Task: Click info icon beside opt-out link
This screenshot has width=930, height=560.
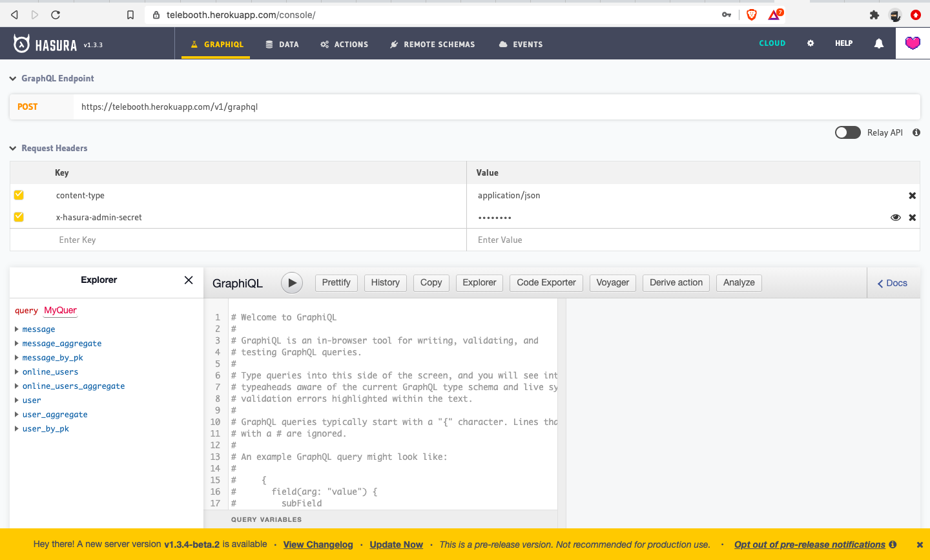Action: [x=893, y=544]
